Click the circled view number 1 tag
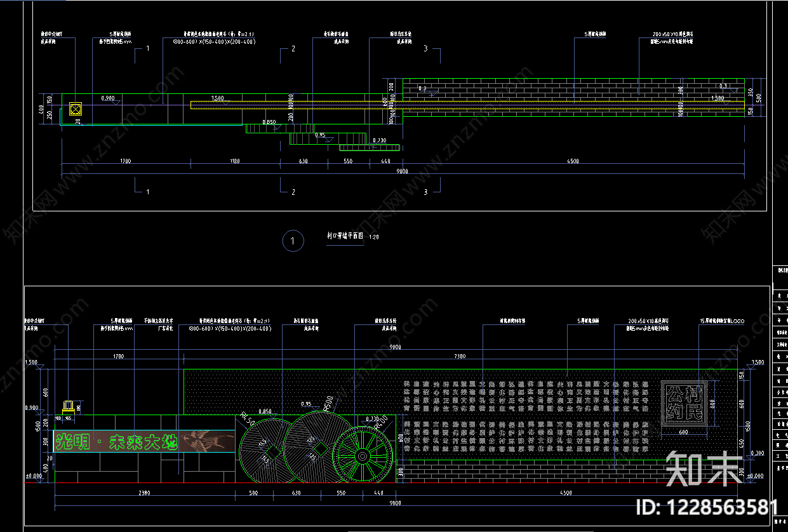788x532 pixels. 292,241
